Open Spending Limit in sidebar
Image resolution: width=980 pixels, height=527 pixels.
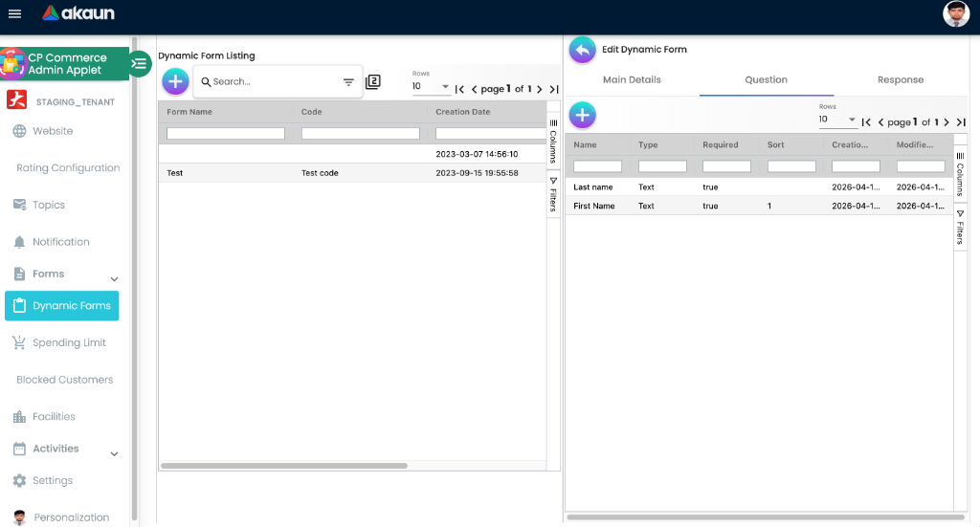coord(69,342)
